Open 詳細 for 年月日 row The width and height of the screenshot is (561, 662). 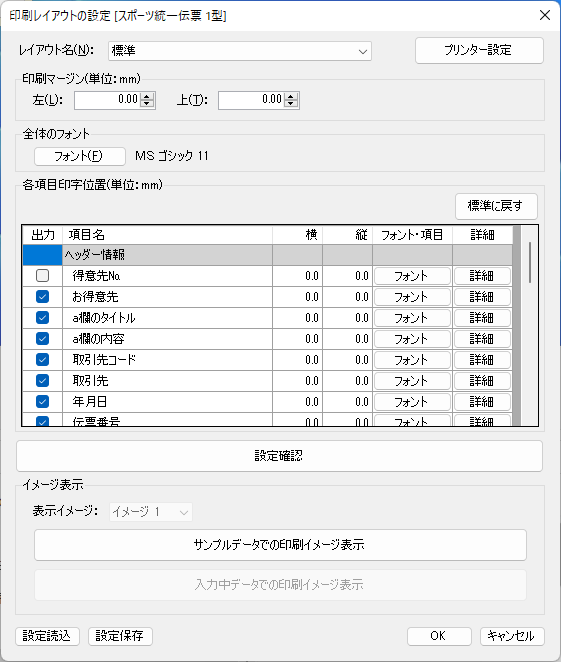482,402
